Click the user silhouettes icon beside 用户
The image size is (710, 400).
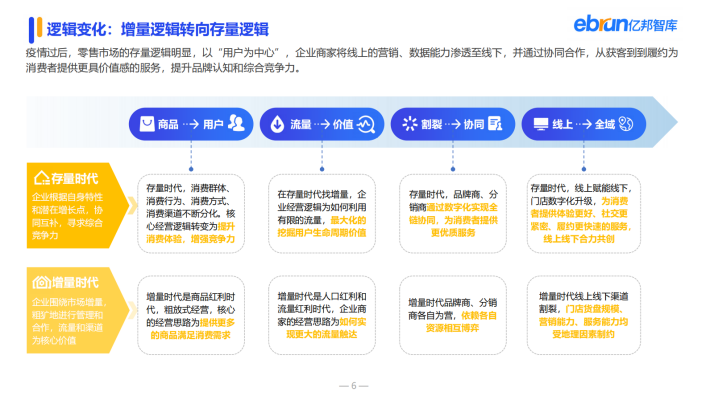point(236,123)
